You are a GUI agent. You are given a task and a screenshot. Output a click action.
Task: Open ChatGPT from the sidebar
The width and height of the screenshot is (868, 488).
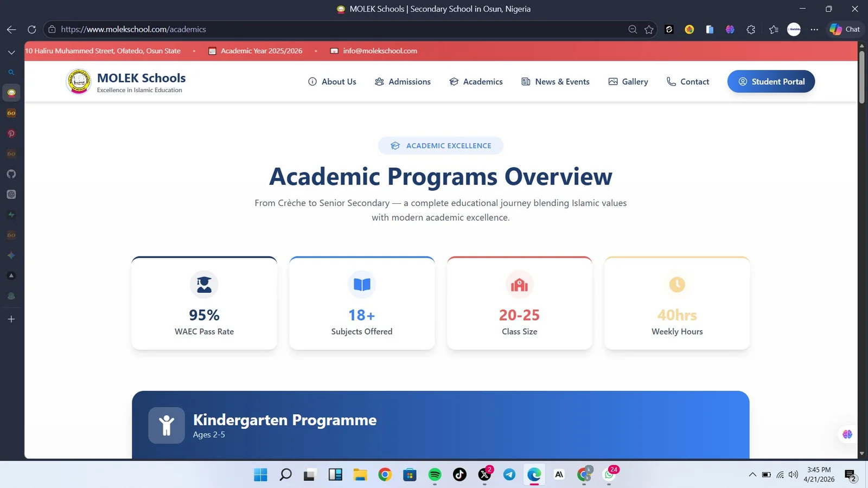[x=11, y=194]
